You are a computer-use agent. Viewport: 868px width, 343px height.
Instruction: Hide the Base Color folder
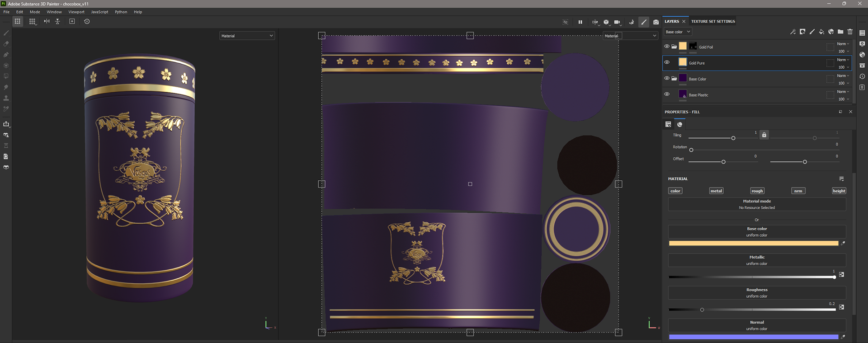click(666, 78)
